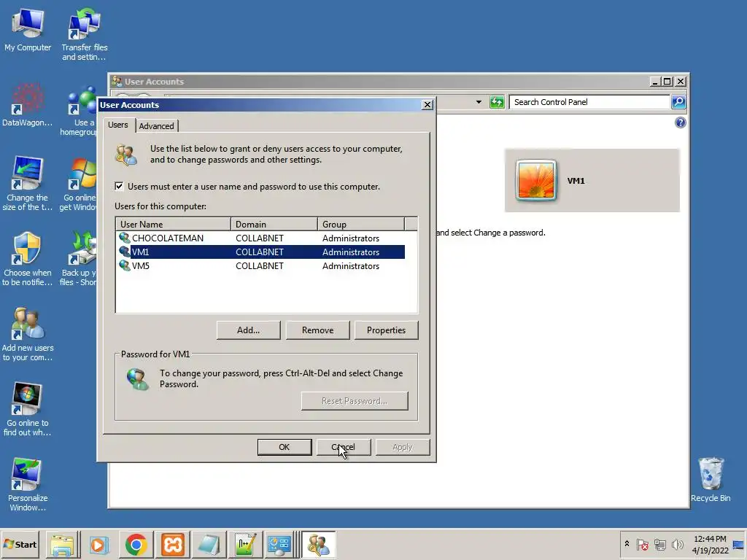Screen dimensions: 747x560
Task: Select CHOCOLATEMAN user row
Action: [260, 238]
